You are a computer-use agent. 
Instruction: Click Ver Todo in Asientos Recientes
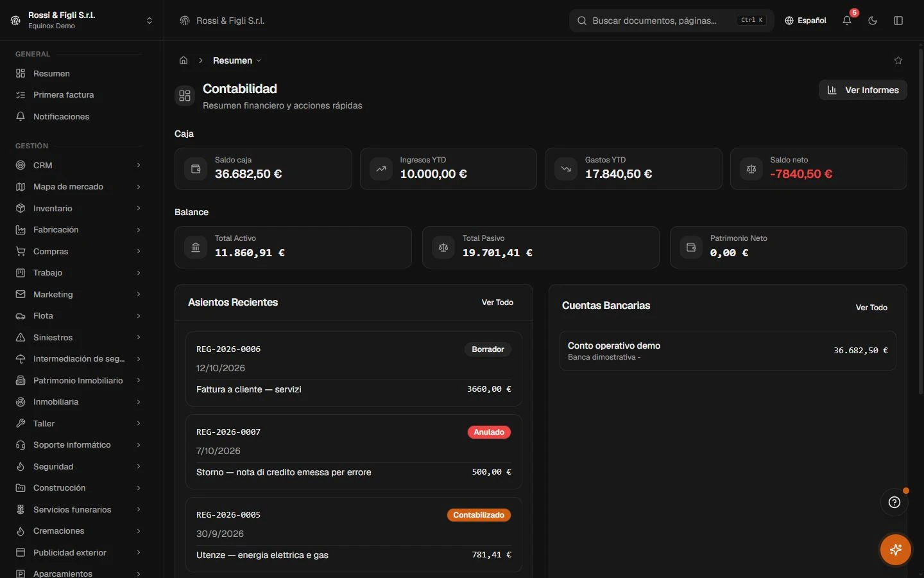tap(497, 302)
